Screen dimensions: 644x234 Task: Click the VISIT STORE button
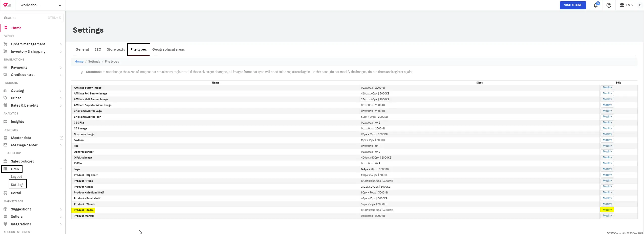(573, 5)
